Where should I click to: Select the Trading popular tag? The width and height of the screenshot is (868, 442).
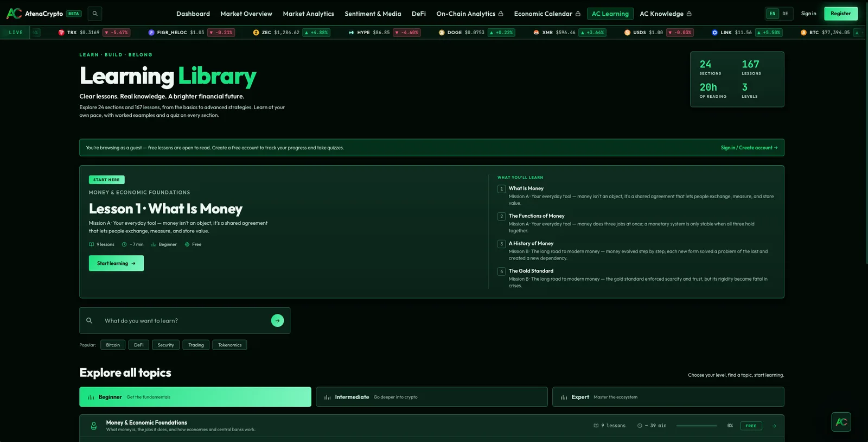click(196, 345)
